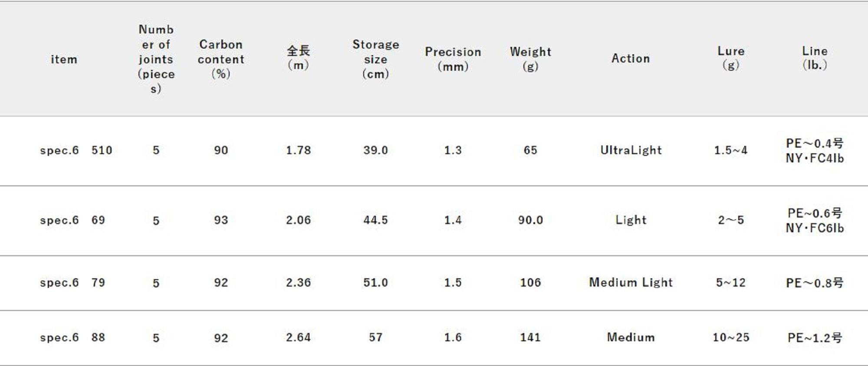Select the 1.78 total length value
Image resolution: width=868 pixels, height=366 pixels.
point(298,150)
